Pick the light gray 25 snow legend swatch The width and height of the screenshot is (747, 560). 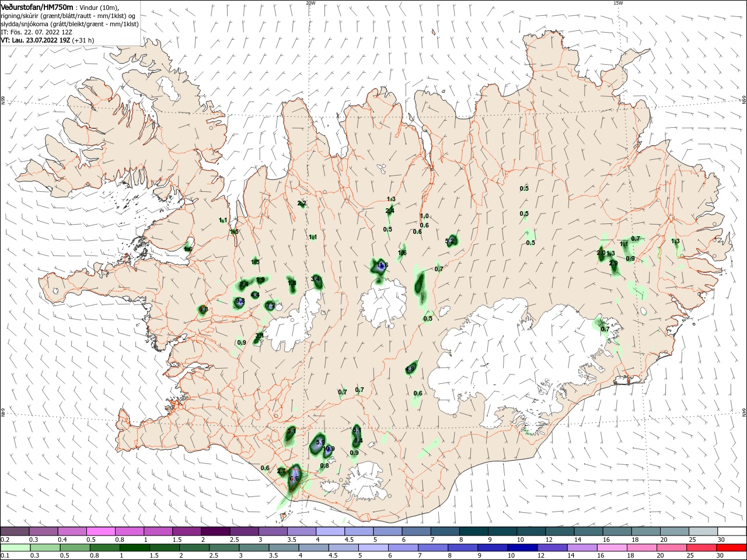click(704, 531)
